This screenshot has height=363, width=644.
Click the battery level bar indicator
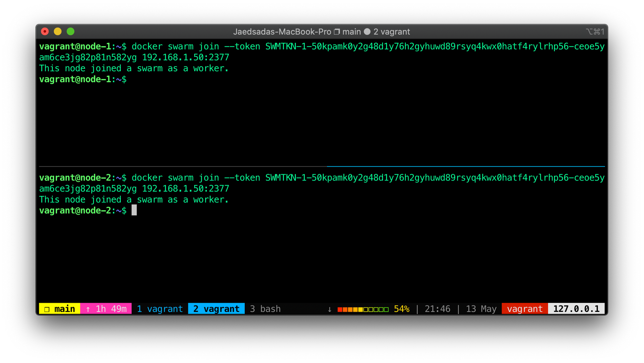363,309
